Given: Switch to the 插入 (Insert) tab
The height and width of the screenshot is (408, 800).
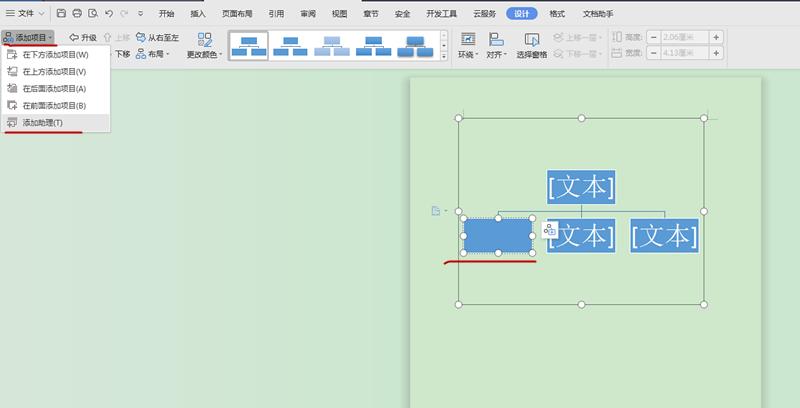Looking at the screenshot, I should [198, 14].
